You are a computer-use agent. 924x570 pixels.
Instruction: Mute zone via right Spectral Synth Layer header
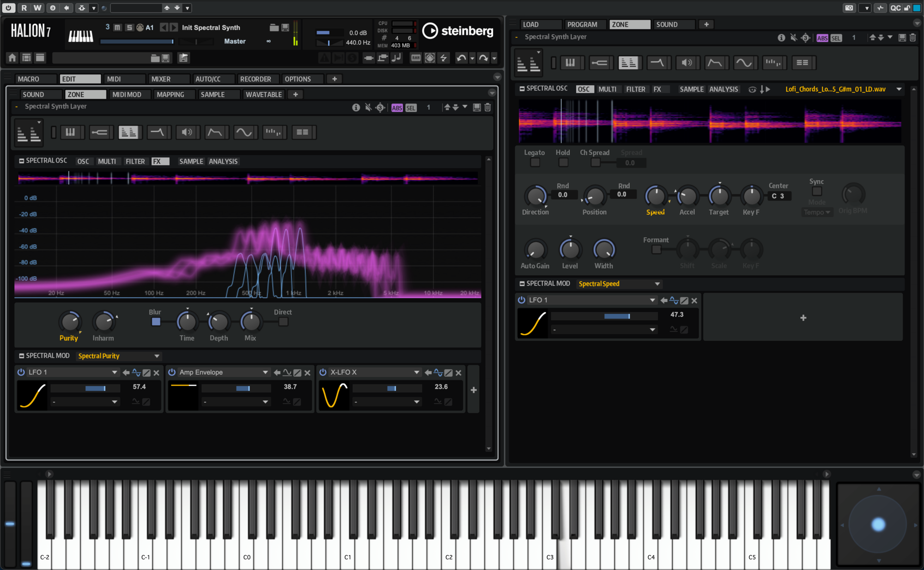pyautogui.click(x=794, y=38)
